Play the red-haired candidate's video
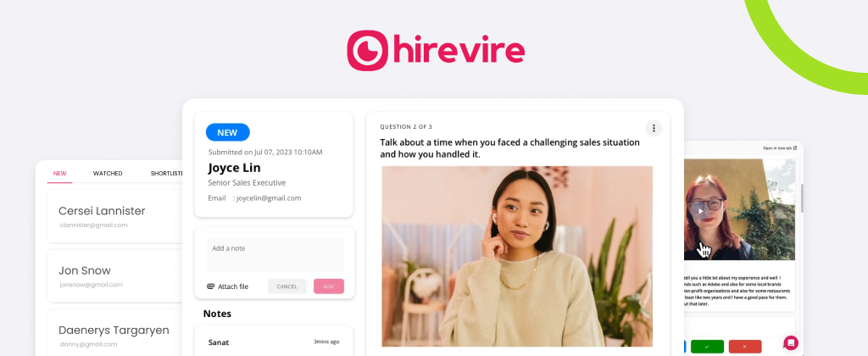This screenshot has width=868, height=356. (x=701, y=210)
